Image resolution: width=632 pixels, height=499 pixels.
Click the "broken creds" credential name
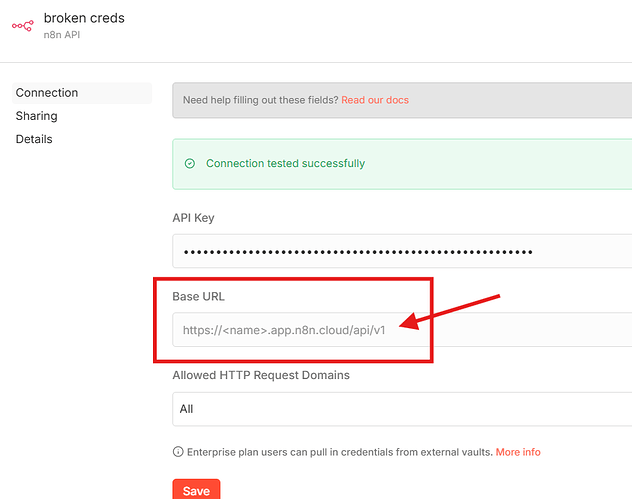(84, 18)
